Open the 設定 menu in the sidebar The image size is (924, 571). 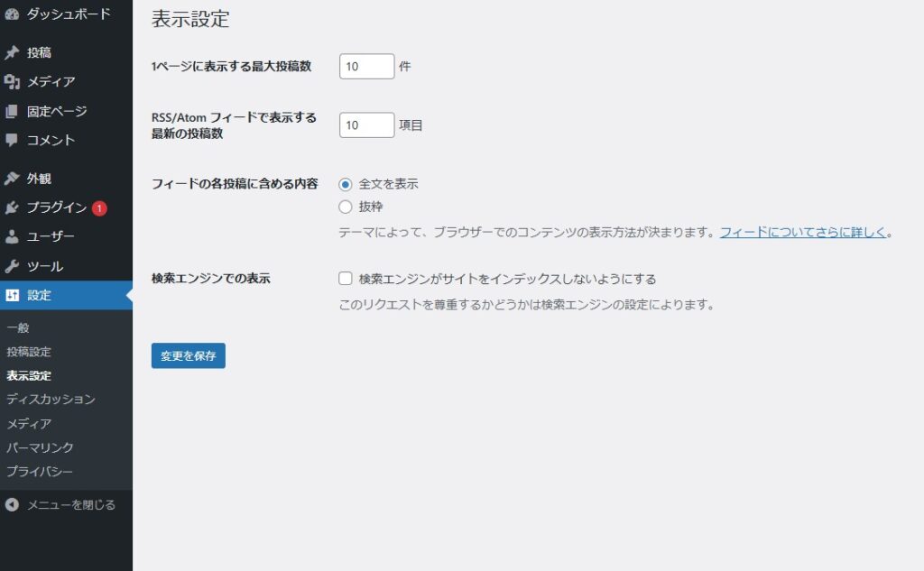[40, 296]
